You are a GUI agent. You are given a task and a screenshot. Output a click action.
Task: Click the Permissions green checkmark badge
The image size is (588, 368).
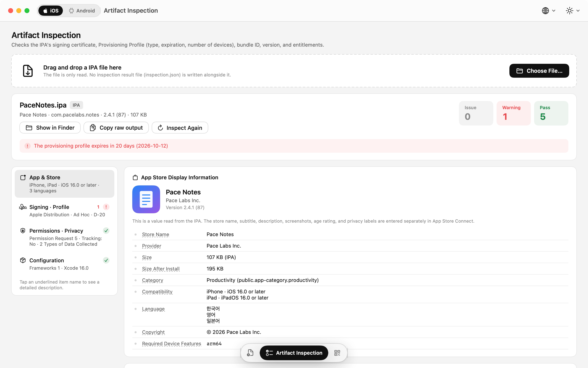pos(106,231)
